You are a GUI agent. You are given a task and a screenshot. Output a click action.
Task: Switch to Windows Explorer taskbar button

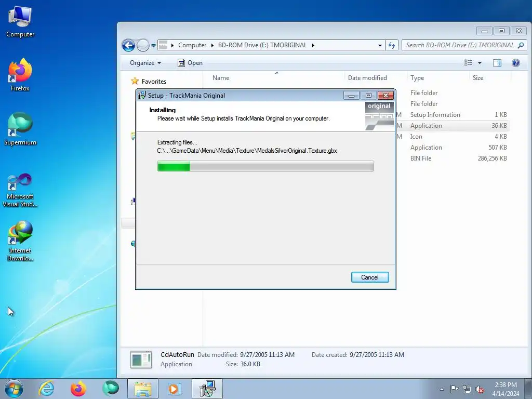(x=143, y=389)
